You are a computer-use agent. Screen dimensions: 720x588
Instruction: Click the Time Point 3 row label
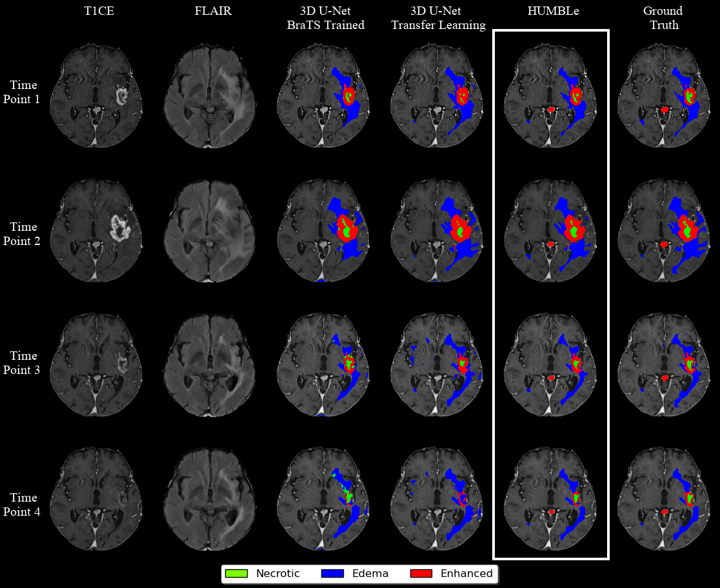point(24,363)
